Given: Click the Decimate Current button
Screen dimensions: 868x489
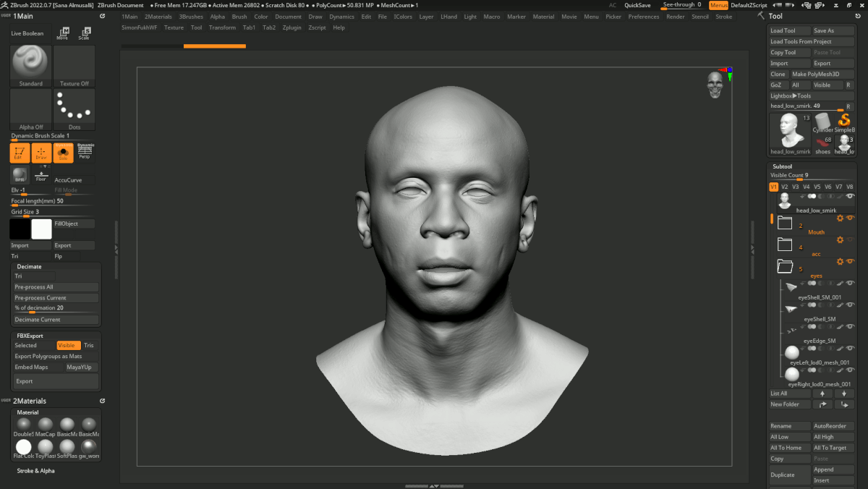Looking at the screenshot, I should point(56,320).
